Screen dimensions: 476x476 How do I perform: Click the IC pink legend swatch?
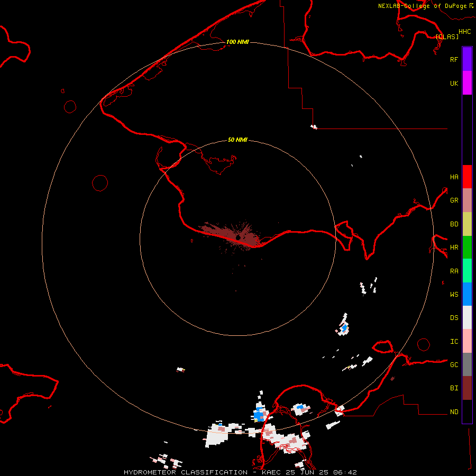[x=467, y=341]
